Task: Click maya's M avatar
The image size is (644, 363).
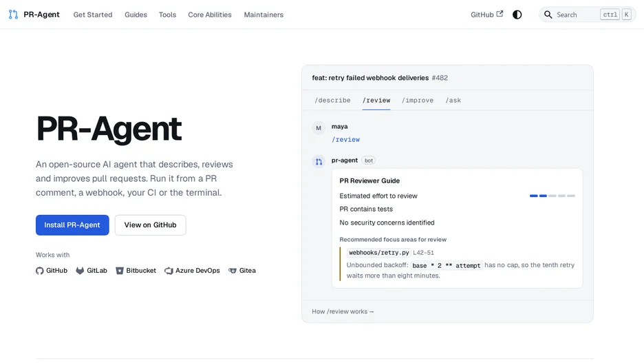Action: [x=319, y=128]
